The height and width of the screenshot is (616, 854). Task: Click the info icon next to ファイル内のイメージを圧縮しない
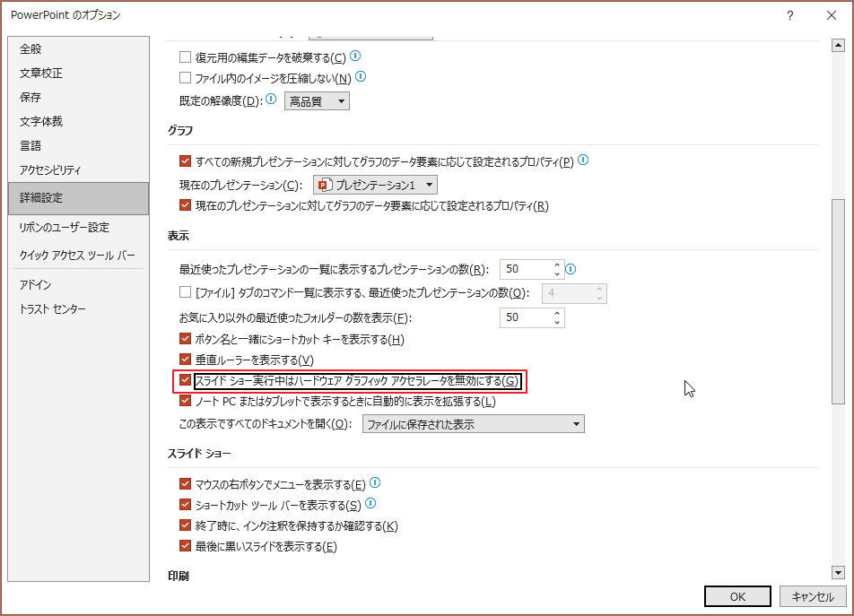tap(360, 77)
